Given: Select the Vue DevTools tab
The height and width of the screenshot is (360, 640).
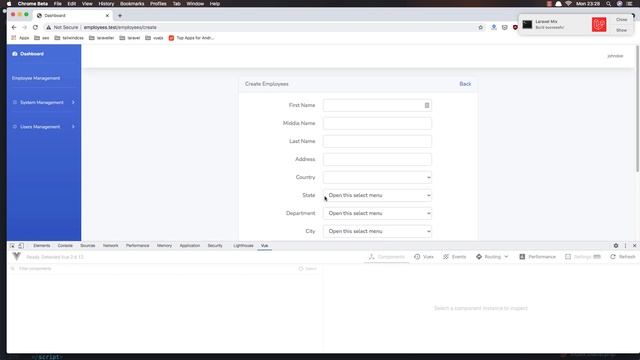Looking at the screenshot, I should [x=264, y=246].
